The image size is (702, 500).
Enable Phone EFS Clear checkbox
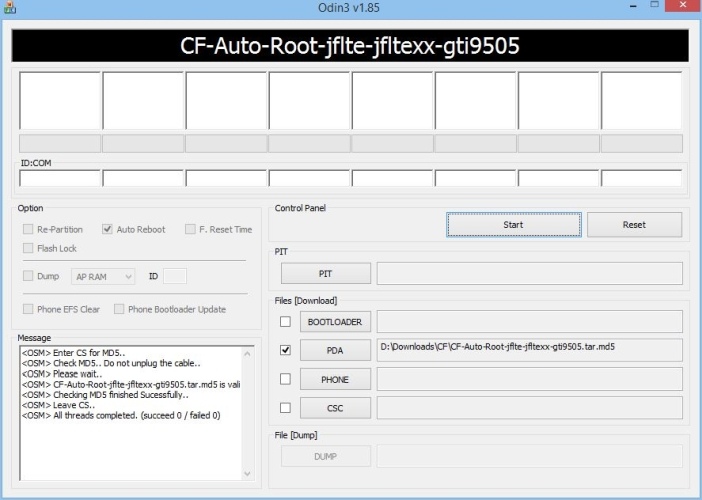pos(28,309)
